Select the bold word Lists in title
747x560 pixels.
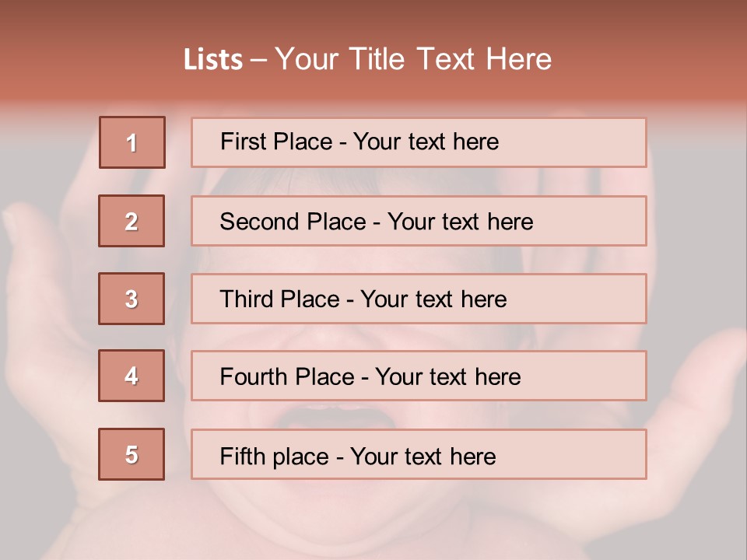pos(213,59)
